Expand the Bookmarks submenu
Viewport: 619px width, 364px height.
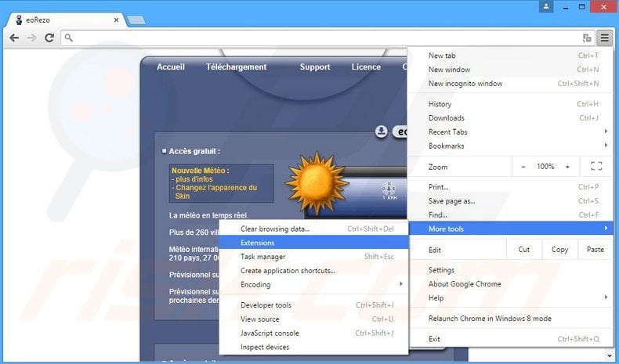511,146
